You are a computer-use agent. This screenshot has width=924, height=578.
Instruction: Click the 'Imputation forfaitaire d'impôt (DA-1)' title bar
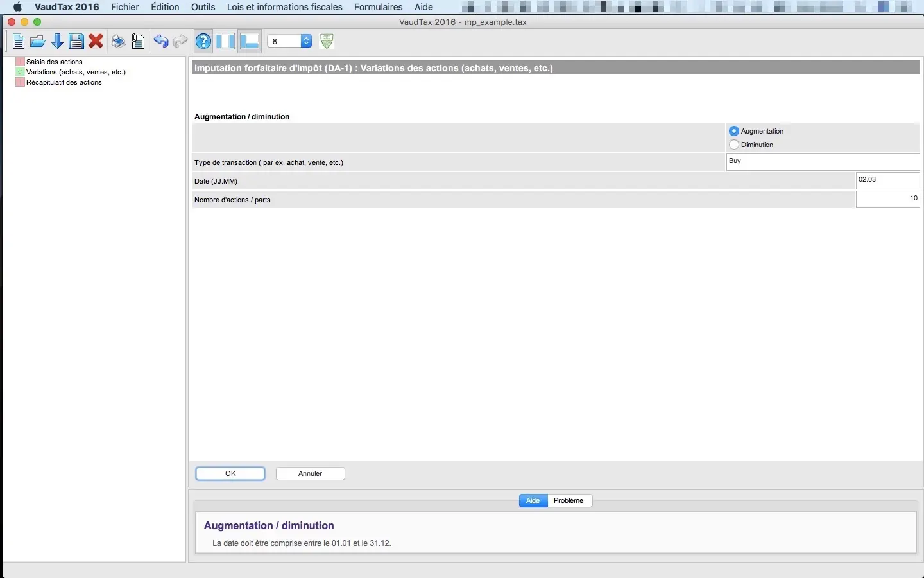click(556, 67)
